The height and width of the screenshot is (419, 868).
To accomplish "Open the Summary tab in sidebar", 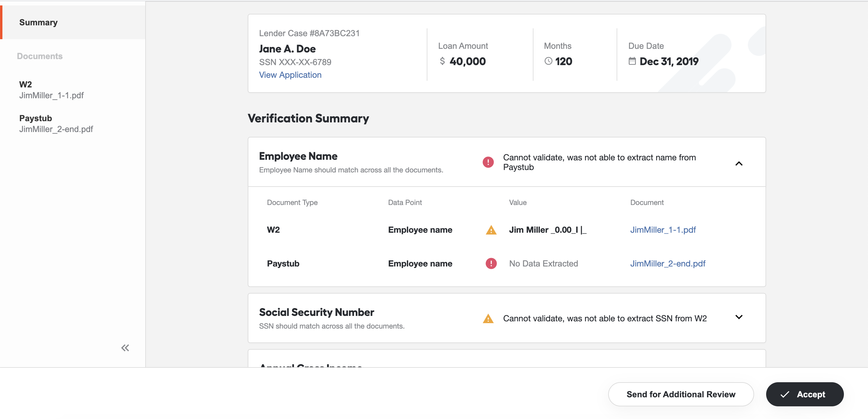I will click(73, 22).
